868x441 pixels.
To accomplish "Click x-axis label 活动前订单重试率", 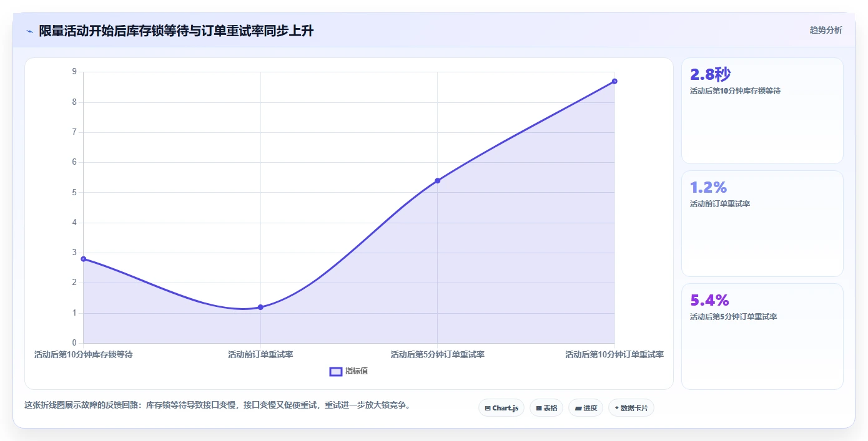I will 260,354.
